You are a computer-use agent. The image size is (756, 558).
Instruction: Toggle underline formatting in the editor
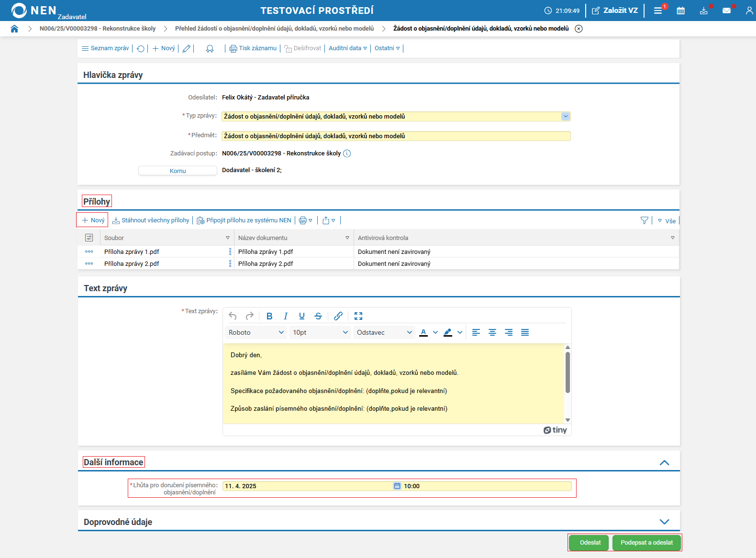[x=302, y=316]
